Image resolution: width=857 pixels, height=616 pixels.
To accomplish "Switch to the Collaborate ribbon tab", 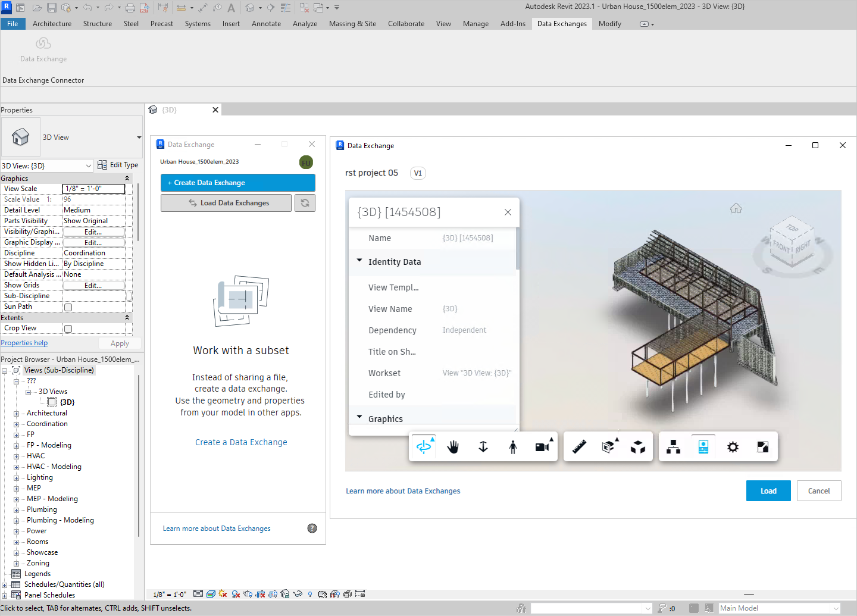I will click(406, 24).
